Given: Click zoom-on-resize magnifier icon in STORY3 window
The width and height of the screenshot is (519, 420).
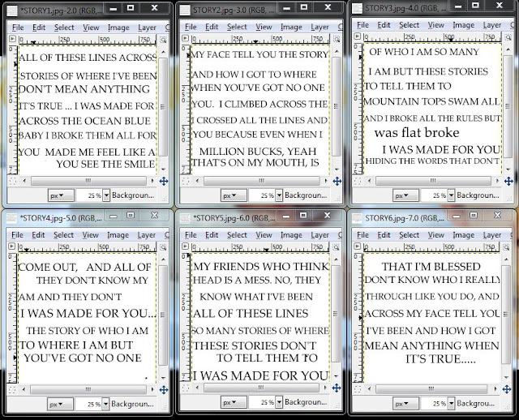Looking at the screenshot, I should (508, 37).
